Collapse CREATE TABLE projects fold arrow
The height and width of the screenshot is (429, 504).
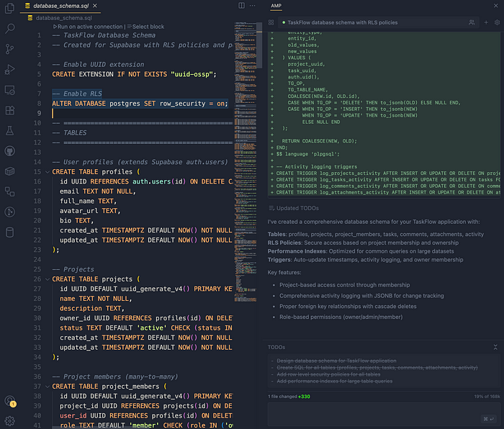coord(48,279)
